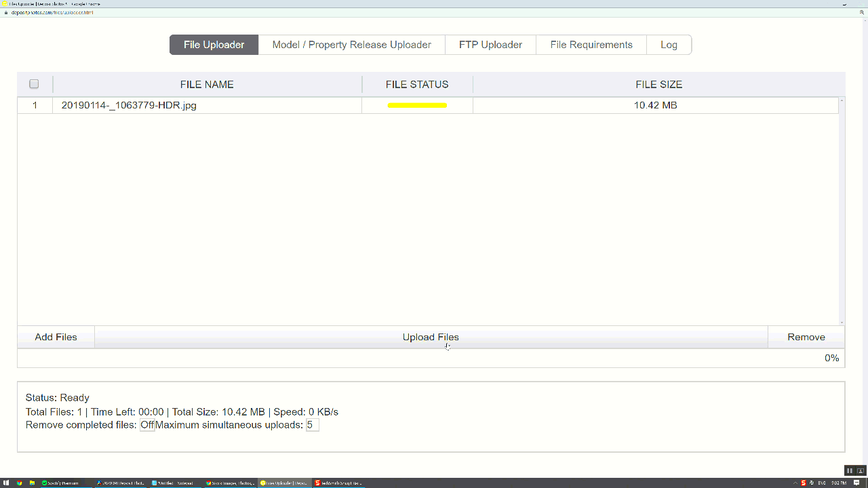Switch to the FTP Uploader tab
Viewport: 868px width, 488px height.
(x=490, y=45)
